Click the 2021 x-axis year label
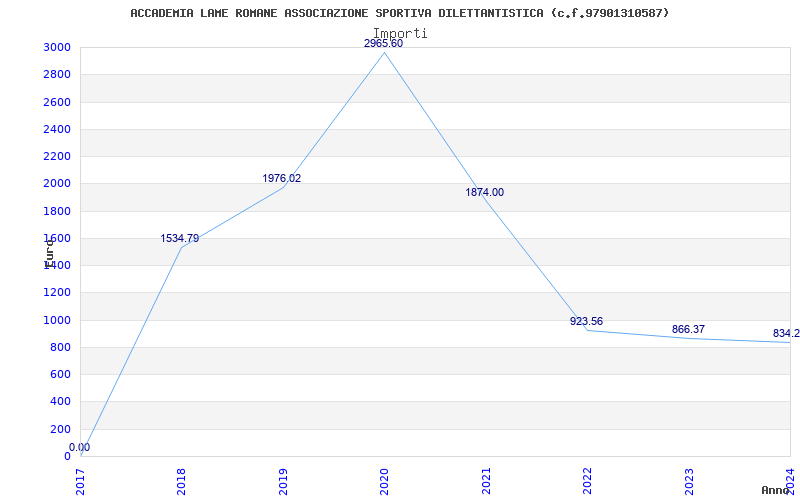 point(486,481)
